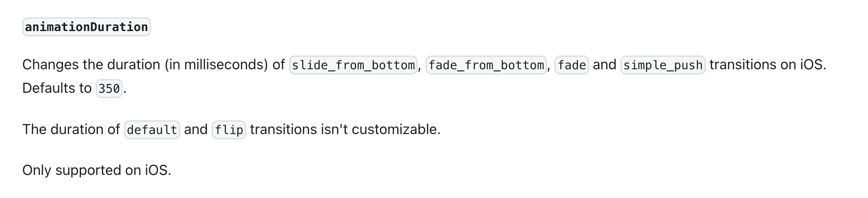Click "transitions on iOS." ending the first line
The height and width of the screenshot is (198, 868).
(767, 65)
